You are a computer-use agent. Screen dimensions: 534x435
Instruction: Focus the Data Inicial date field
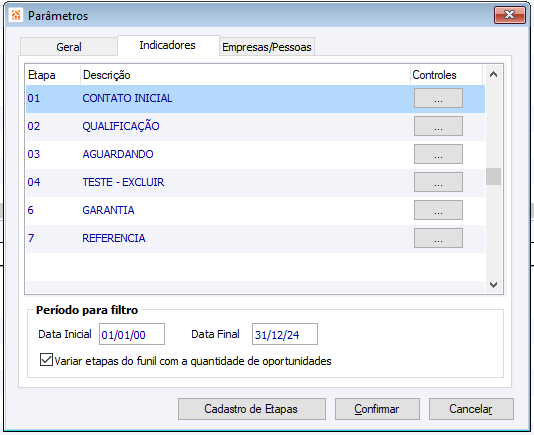pos(132,334)
